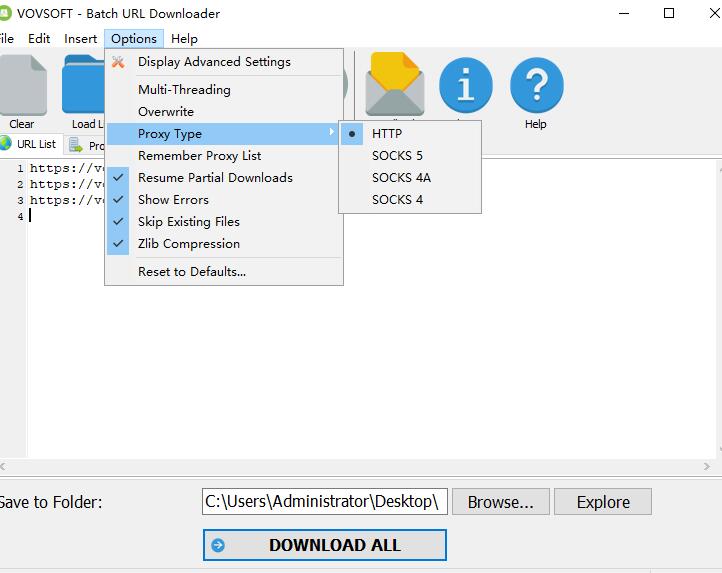722x573 pixels.
Task: Click the arrow icon on Download All
Action: 218,545
